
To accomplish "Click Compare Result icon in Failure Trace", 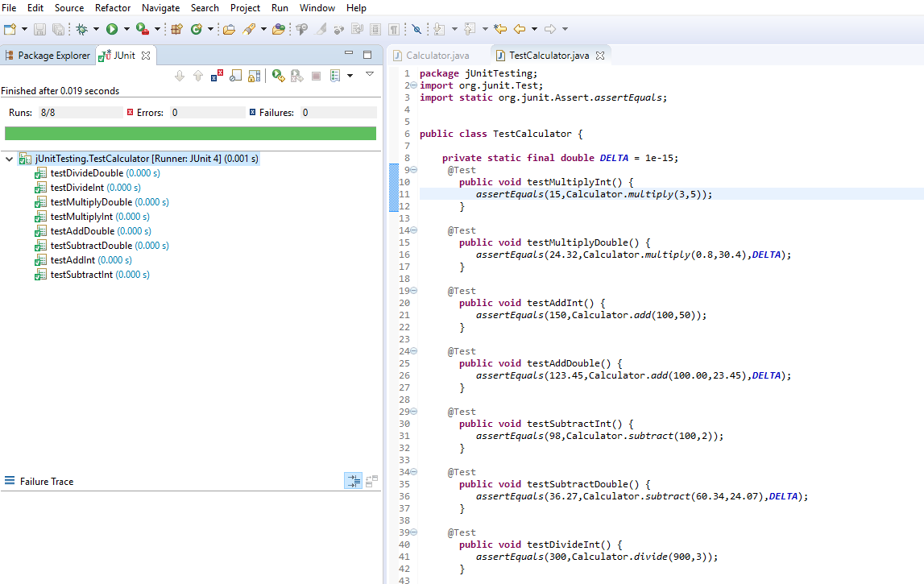I will [x=371, y=481].
